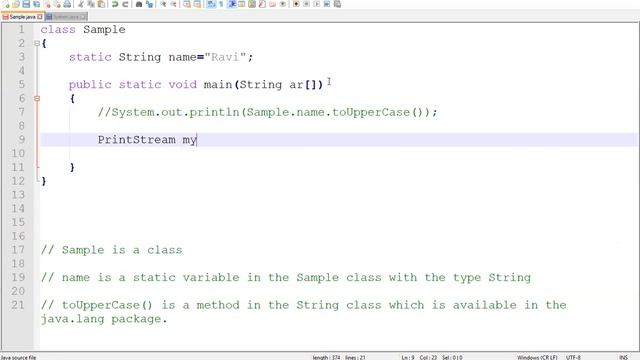Toggle synchronized vertical scrolling icon
Viewport: 640px width, 360px height.
[x=187, y=4]
